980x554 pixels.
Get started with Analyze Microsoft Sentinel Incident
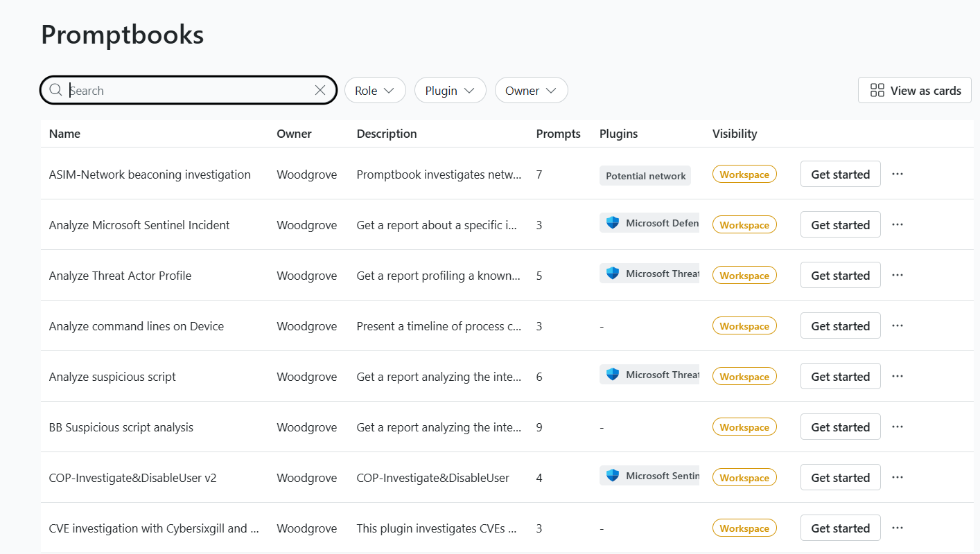coord(840,224)
